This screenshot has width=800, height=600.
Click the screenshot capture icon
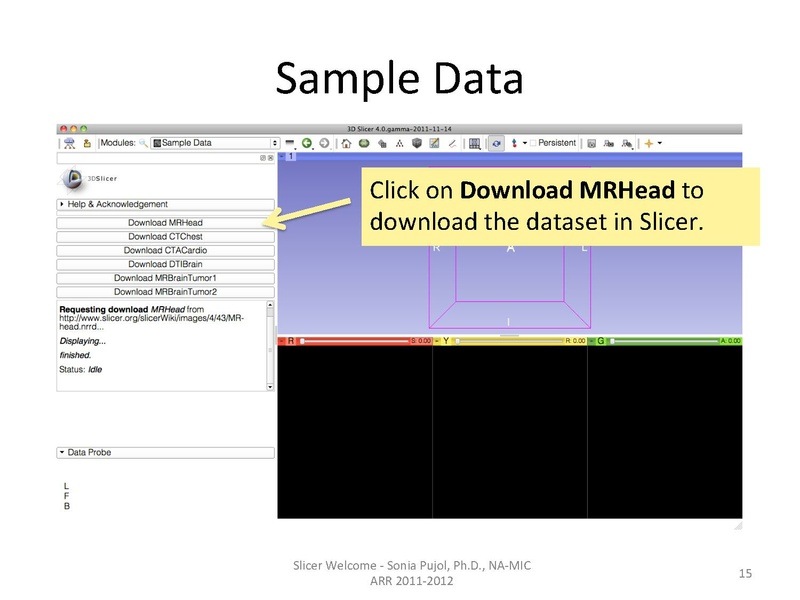591,143
